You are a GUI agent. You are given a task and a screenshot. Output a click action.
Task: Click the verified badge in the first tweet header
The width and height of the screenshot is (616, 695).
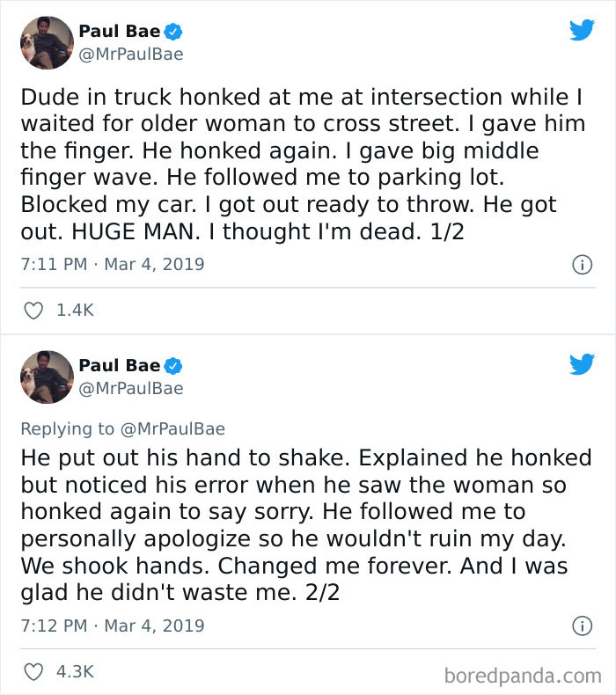pyautogui.click(x=174, y=32)
